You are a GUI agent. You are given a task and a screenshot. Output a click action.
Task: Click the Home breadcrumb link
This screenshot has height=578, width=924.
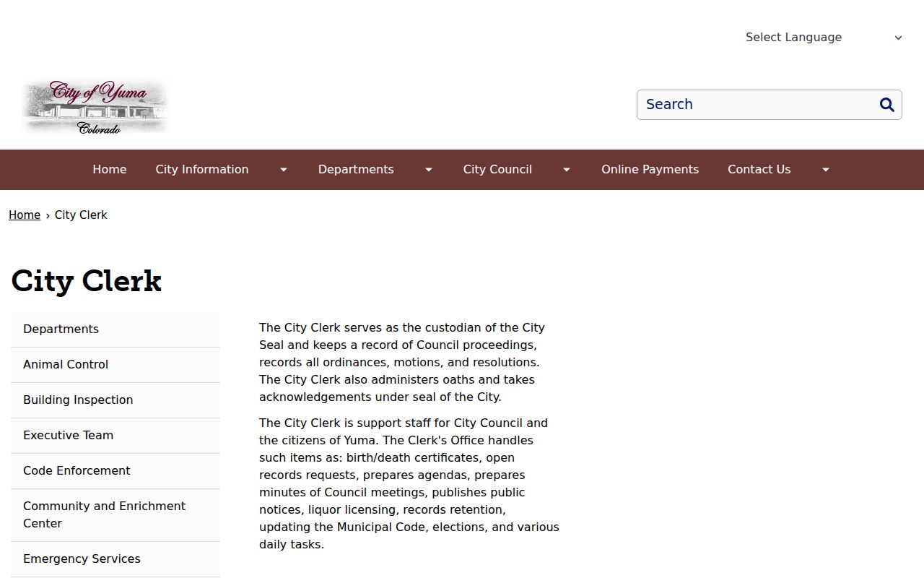click(x=25, y=215)
